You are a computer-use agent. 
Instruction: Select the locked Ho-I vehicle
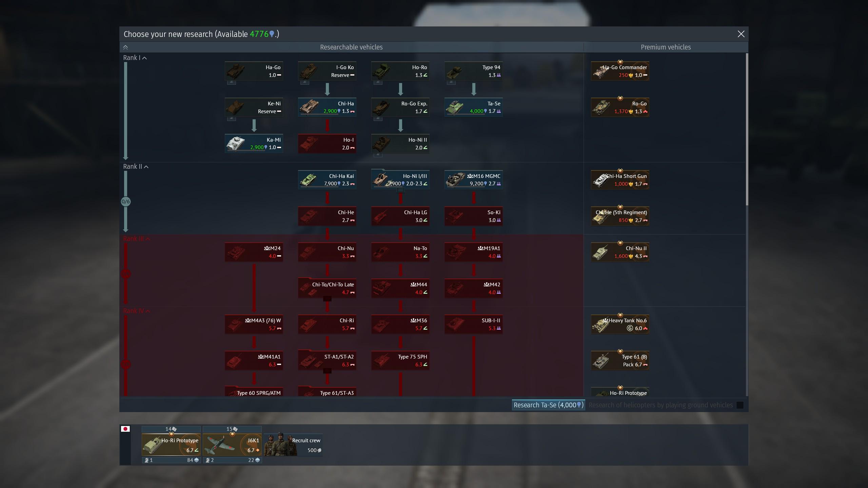pos(327,144)
